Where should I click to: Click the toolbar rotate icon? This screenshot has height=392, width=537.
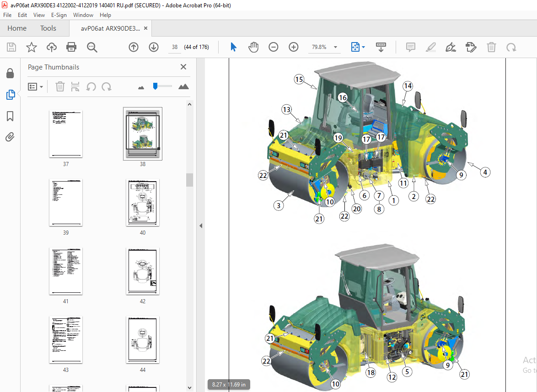[x=511, y=47]
